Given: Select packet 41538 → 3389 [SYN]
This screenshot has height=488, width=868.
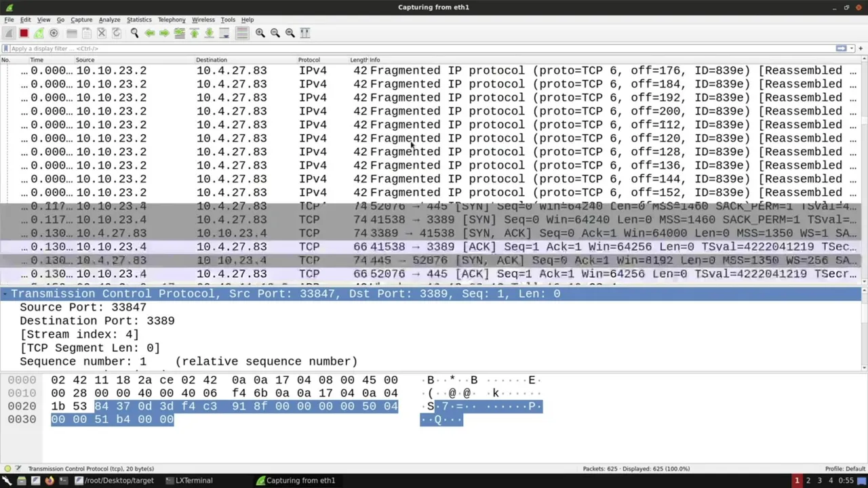Looking at the screenshot, I should point(431,220).
